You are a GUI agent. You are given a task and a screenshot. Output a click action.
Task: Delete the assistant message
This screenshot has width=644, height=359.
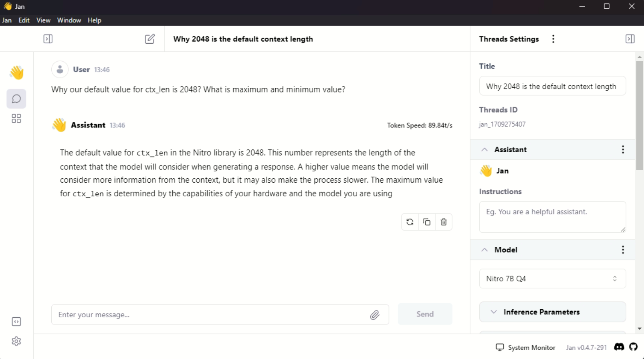click(x=444, y=222)
